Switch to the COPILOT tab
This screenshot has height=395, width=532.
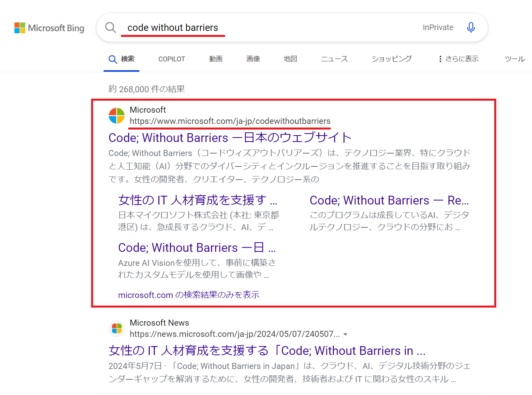[171, 59]
